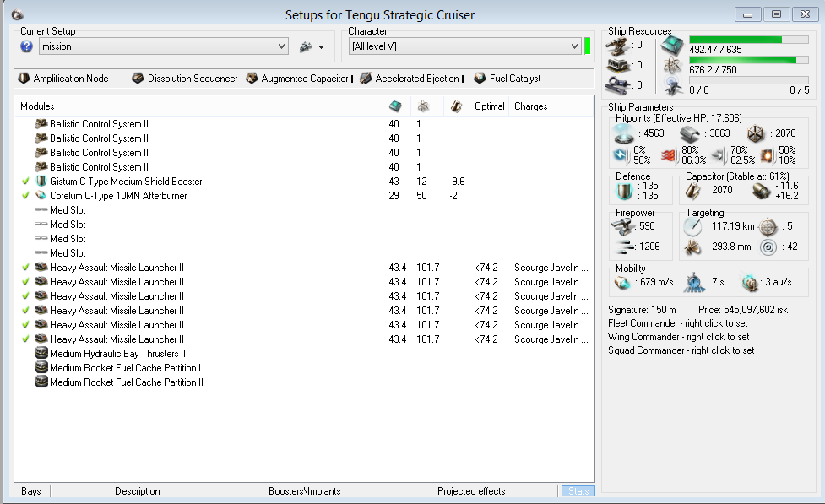The width and height of the screenshot is (825, 504).
Task: Open the Projected effects tab
Action: [471, 490]
